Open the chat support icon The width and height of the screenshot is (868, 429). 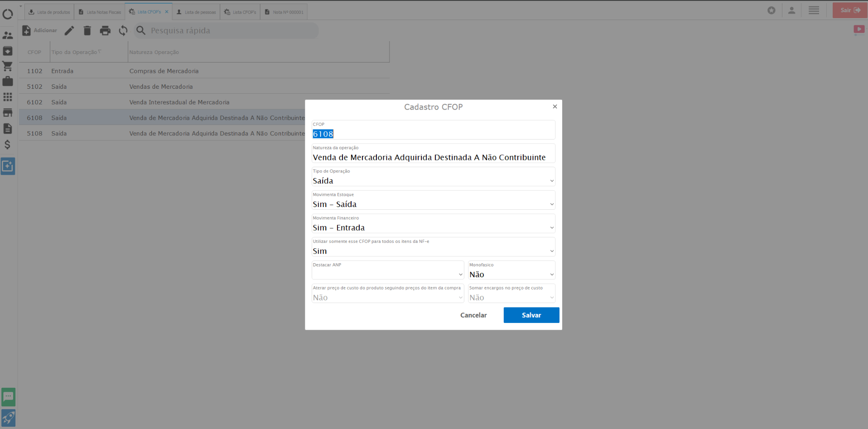8,397
